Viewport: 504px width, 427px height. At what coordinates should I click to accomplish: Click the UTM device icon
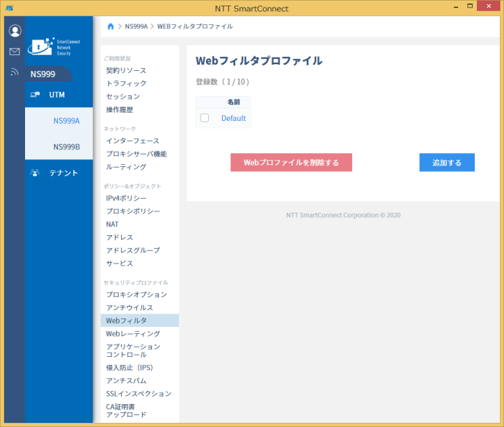coord(35,95)
